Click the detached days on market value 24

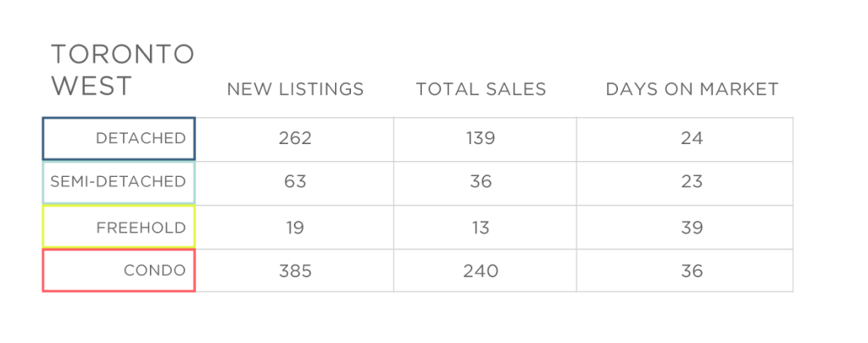tap(692, 138)
